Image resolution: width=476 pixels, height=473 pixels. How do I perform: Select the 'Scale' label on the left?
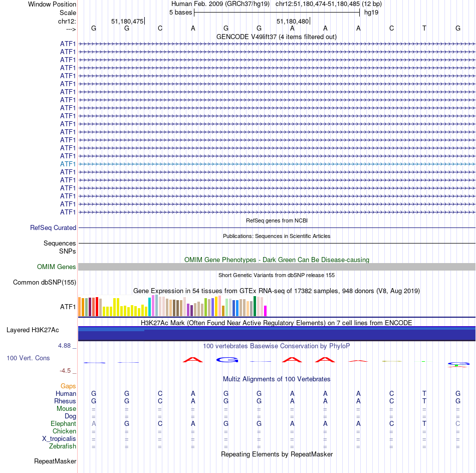[68, 13]
